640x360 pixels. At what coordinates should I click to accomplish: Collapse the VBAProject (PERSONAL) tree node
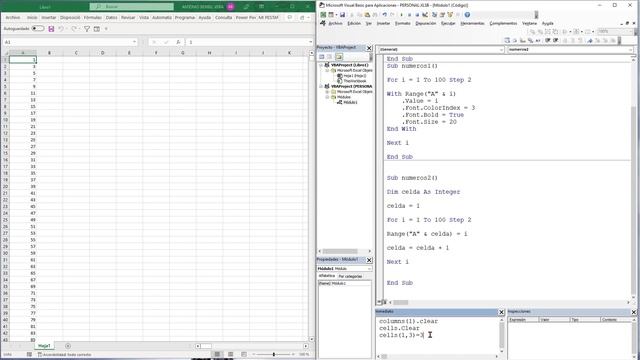pyautogui.click(x=321, y=87)
